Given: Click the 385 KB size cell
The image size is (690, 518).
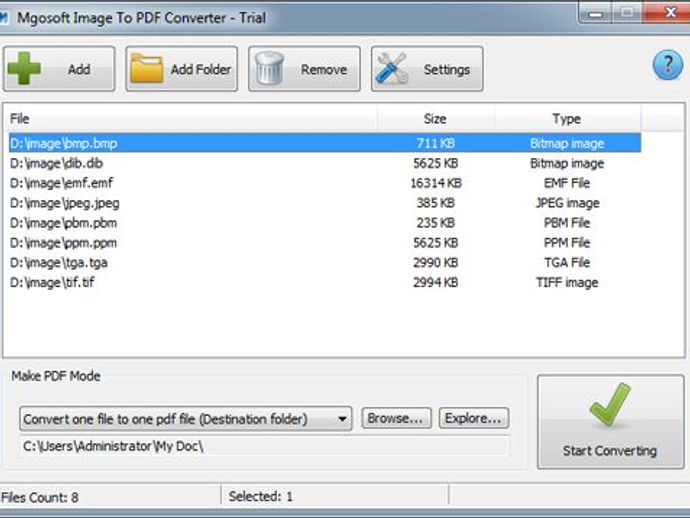Looking at the screenshot, I should (436, 203).
